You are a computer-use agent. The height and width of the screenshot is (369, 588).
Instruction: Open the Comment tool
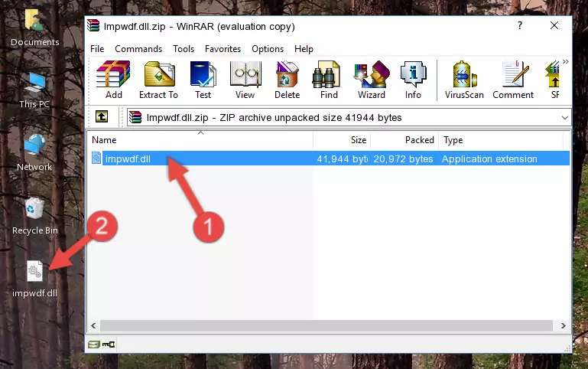pyautogui.click(x=513, y=80)
